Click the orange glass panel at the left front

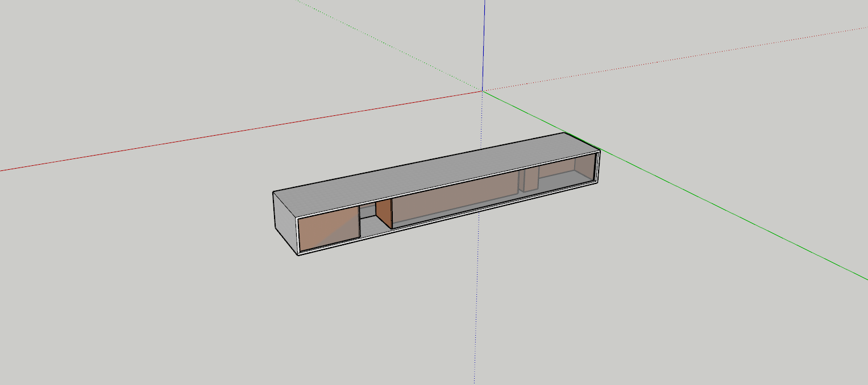point(329,228)
